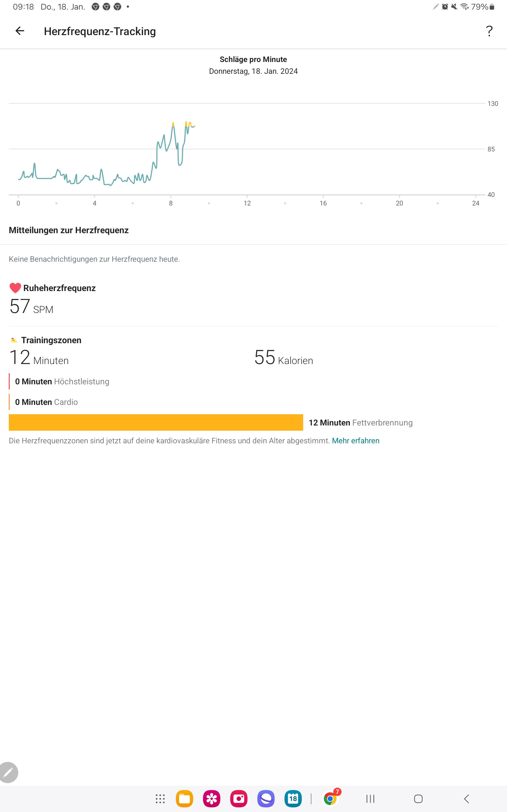The height and width of the screenshot is (812, 507).
Task: Tap the battery percentage in status bar
Action: click(480, 7)
